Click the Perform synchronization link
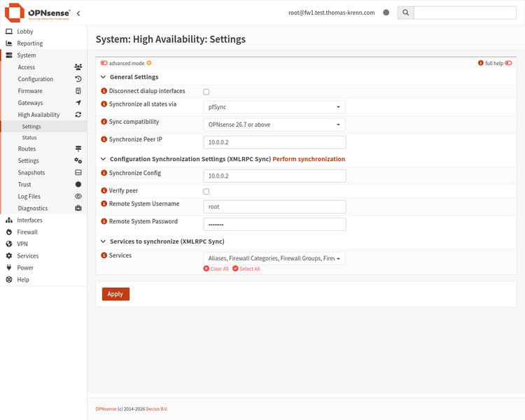This screenshot has width=525, height=420. pyautogui.click(x=309, y=159)
